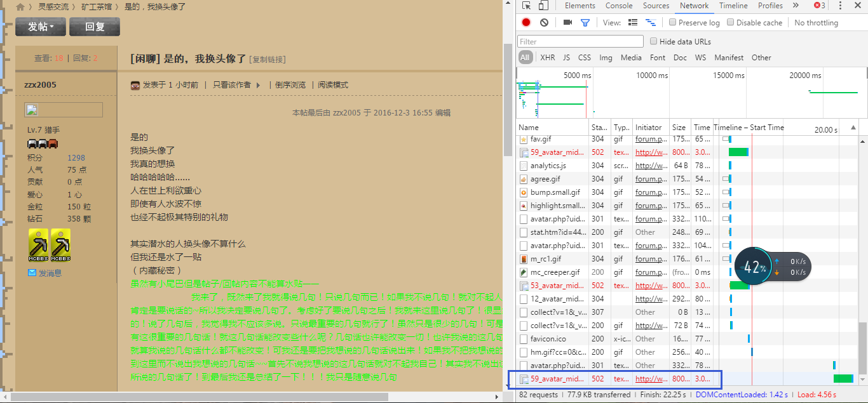Open the 发帖 dropdown button
Image resolution: width=868 pixels, height=403 pixels.
click(x=41, y=27)
